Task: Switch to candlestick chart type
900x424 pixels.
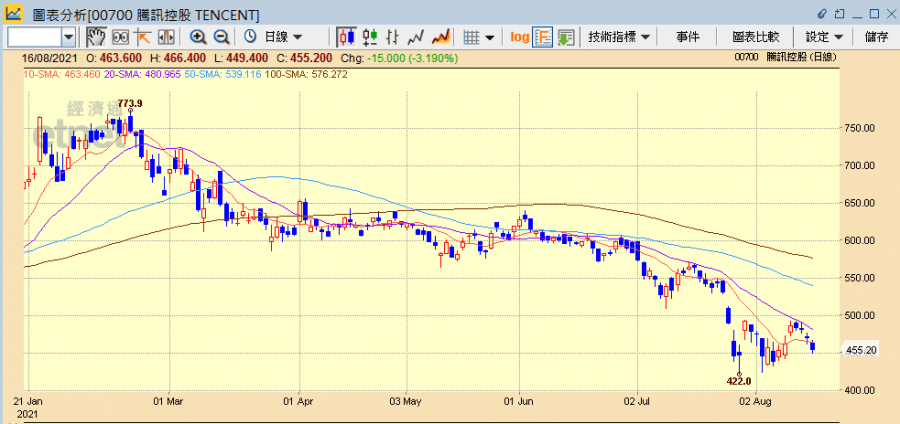Action: point(347,36)
